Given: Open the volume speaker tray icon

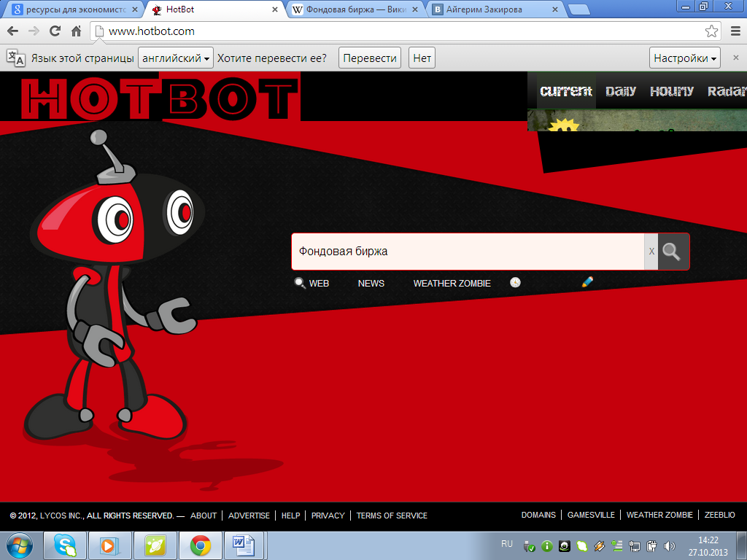Looking at the screenshot, I should pyautogui.click(x=669, y=546).
